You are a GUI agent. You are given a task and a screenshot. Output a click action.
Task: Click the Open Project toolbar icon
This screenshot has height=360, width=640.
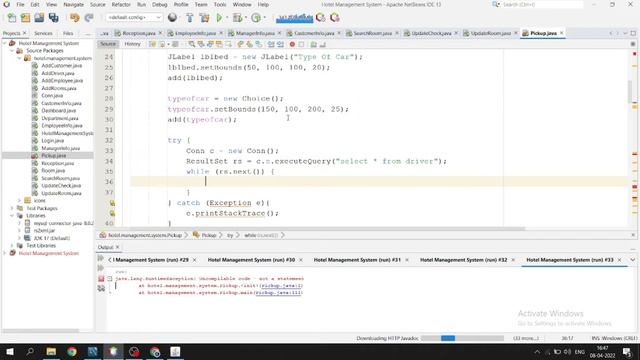coord(39,18)
